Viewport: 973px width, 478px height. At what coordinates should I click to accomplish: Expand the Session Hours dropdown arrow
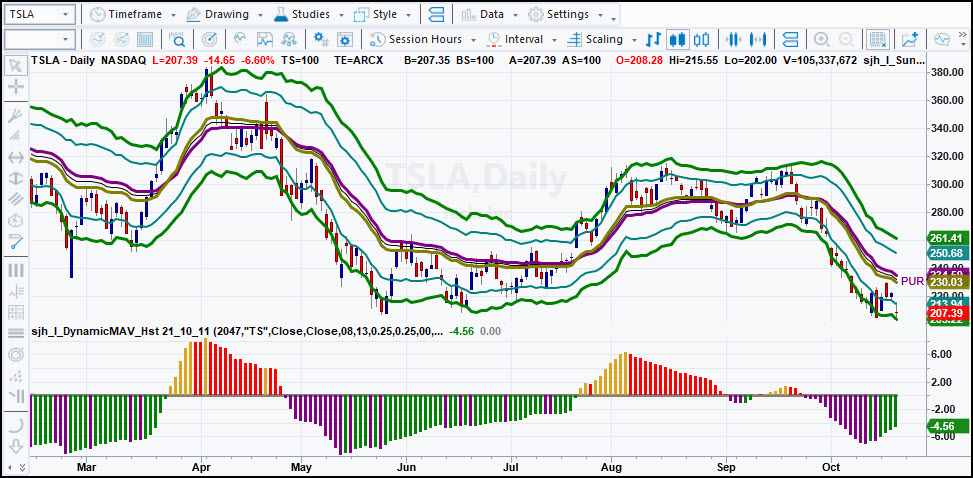473,40
